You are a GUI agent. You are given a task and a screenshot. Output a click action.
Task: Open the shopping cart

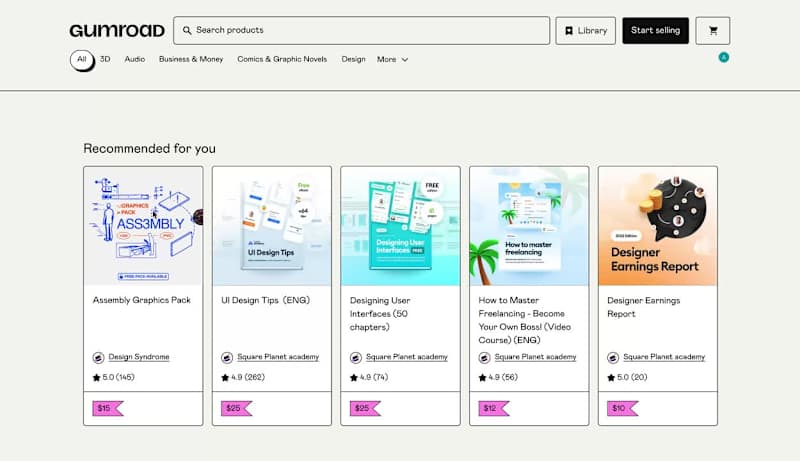tap(713, 31)
